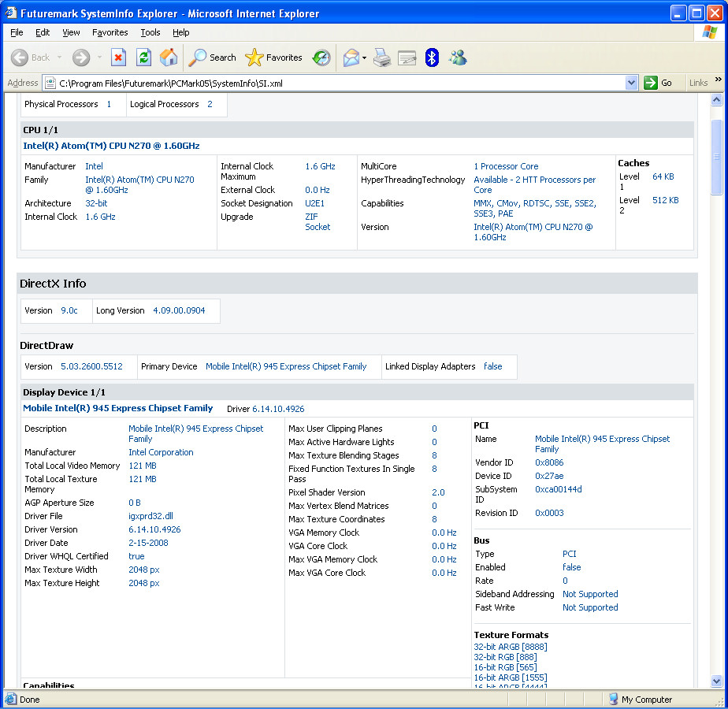Open the History icon
Image resolution: width=728 pixels, height=709 pixels.
(321, 58)
